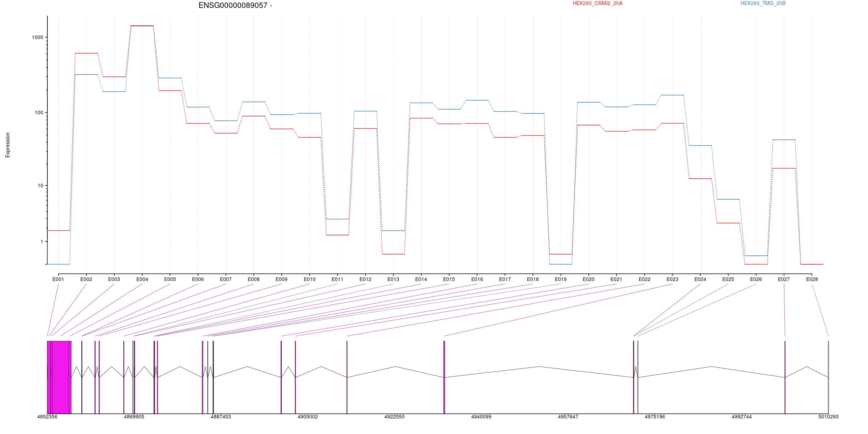Select exon label E002
868x434 pixels.
coord(86,279)
